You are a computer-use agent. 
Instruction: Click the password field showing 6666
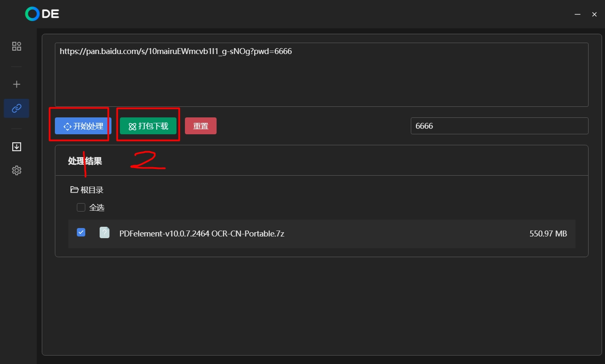pyautogui.click(x=499, y=126)
